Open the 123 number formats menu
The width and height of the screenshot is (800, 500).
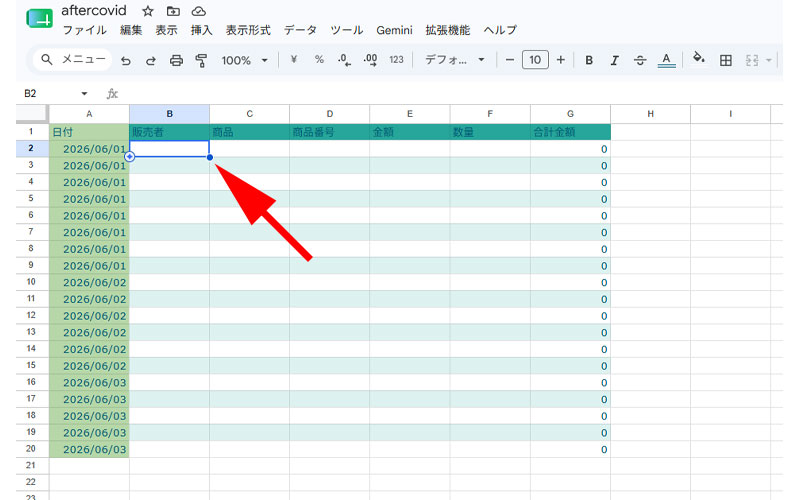point(396,60)
